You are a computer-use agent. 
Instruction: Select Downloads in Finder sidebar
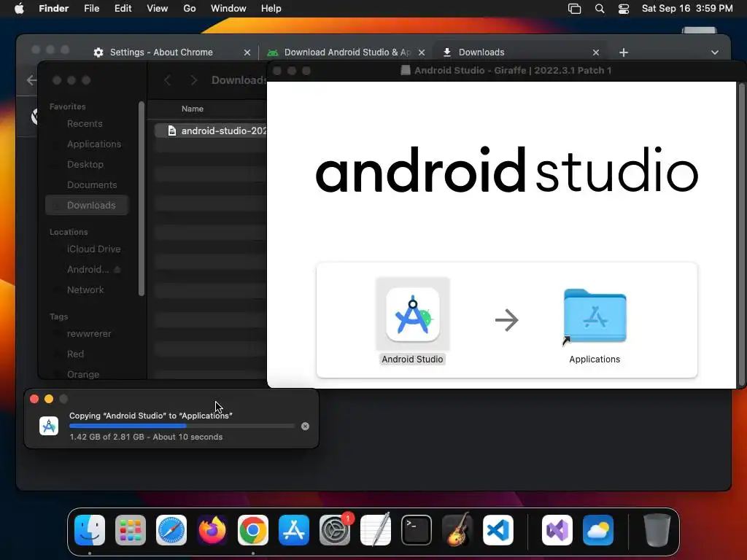tap(87, 205)
